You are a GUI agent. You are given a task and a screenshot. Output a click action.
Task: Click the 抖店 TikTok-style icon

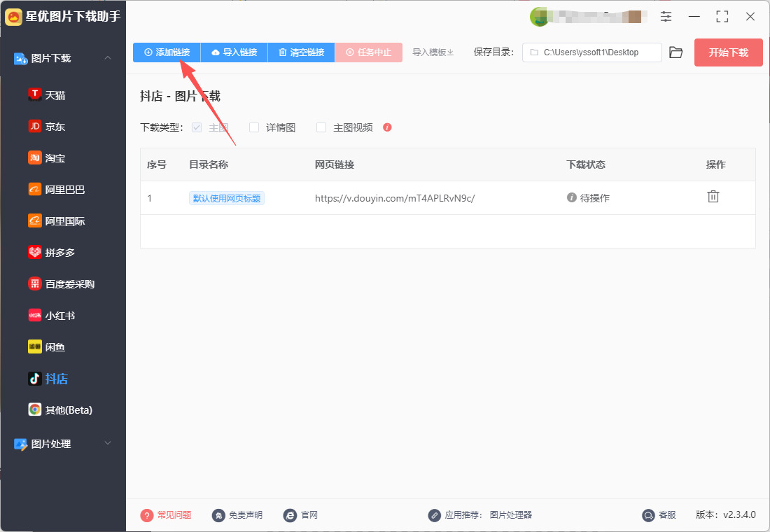(35, 378)
